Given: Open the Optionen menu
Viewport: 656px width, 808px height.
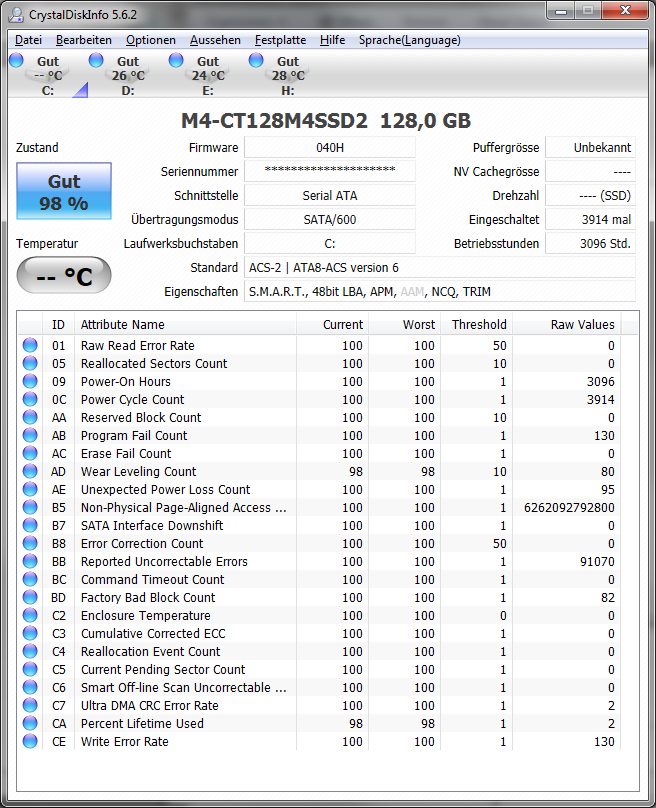Looking at the screenshot, I should pyautogui.click(x=150, y=40).
